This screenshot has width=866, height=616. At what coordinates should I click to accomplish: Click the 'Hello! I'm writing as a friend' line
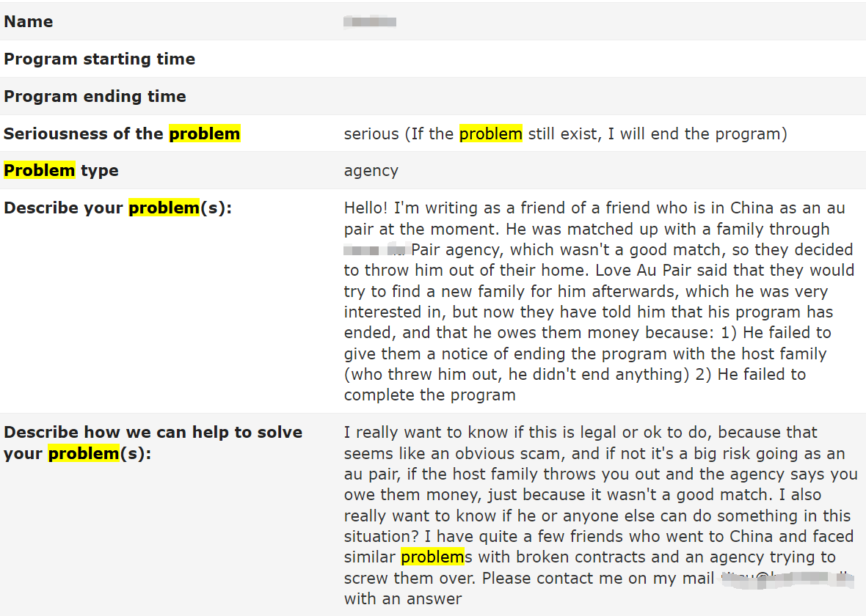coord(594,208)
